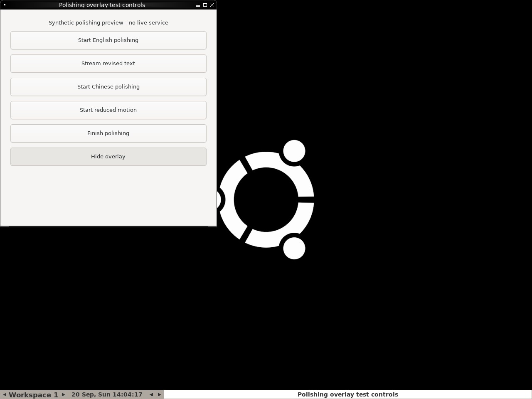Viewport: 532px width, 399px height.
Task: Click the clock showing 20 Sep, Sun 14:04:17
Action: click(107, 394)
